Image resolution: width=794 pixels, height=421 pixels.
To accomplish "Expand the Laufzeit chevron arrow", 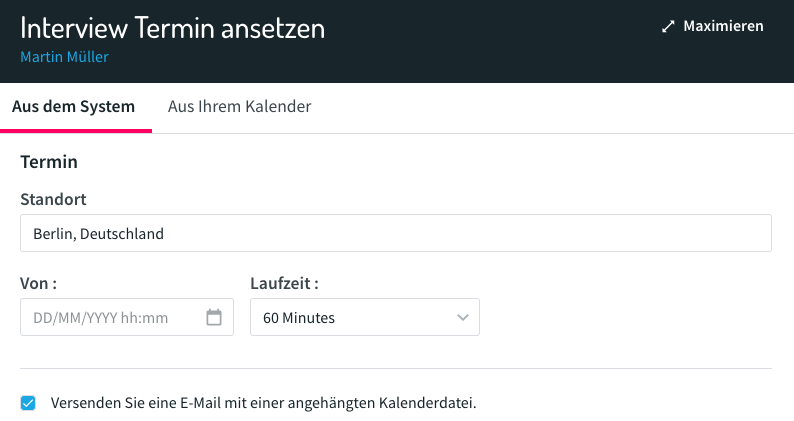I will (462, 318).
